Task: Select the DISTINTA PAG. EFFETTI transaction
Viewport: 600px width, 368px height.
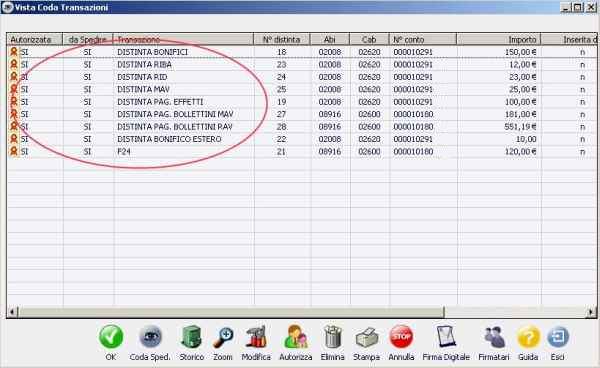Action: [160, 102]
